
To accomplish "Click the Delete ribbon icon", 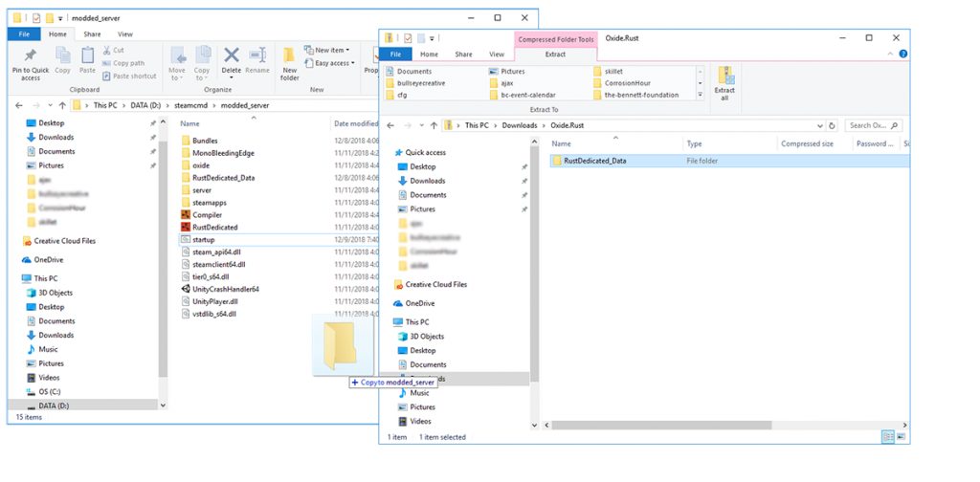I will tap(232, 64).
